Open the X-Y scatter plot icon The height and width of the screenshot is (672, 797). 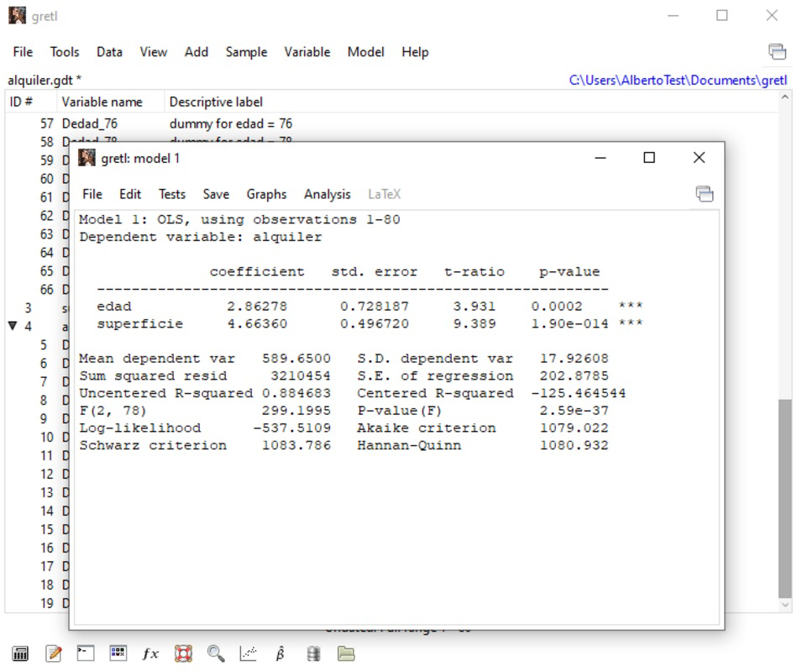pyautogui.click(x=248, y=654)
